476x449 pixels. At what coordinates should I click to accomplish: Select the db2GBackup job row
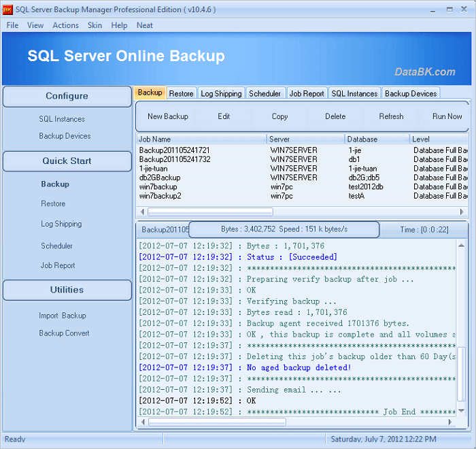coord(160,178)
